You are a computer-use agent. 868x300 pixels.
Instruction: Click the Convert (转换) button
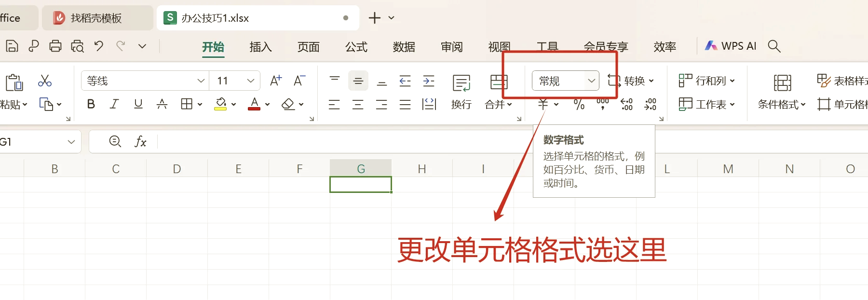(x=630, y=81)
